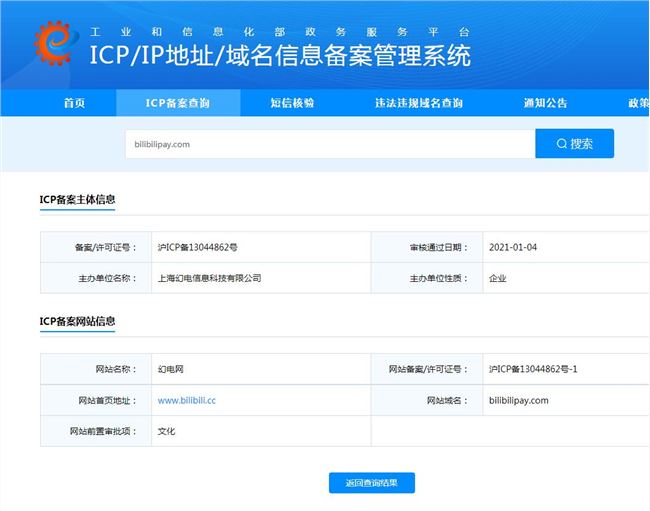Click the domain search input field

click(x=330, y=144)
